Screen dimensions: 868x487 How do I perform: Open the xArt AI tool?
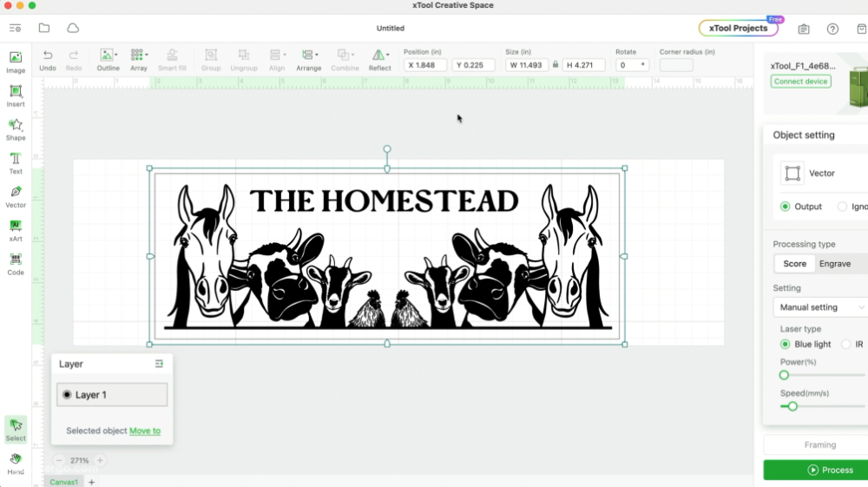click(x=16, y=230)
